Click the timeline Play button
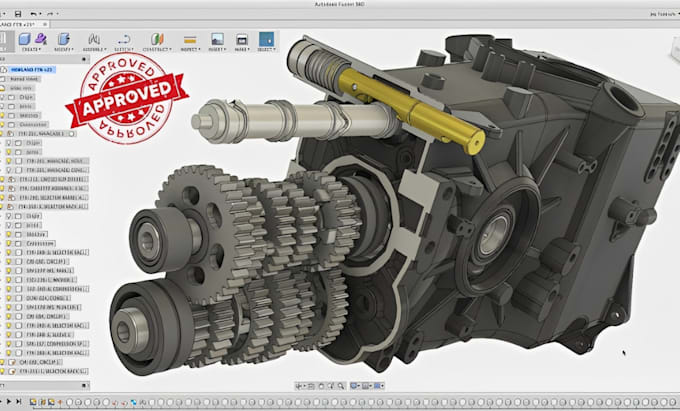The width and height of the screenshot is (680, 411). pos(8,402)
